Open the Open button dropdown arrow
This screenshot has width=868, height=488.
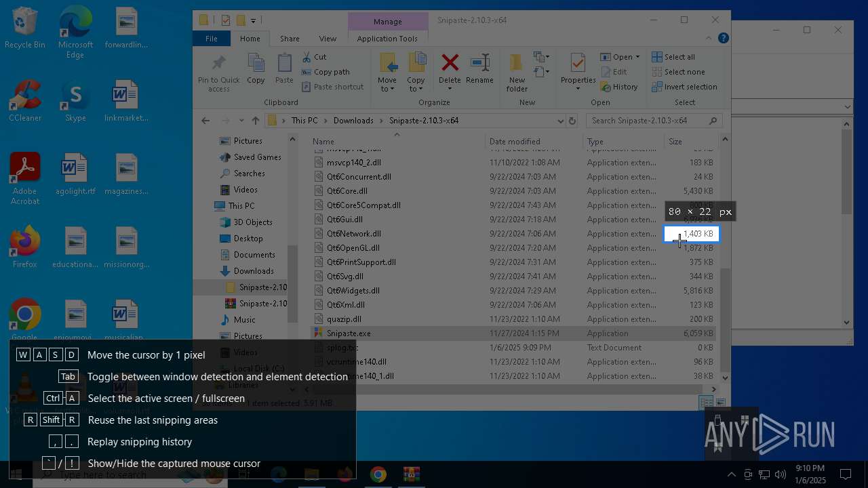(637, 57)
